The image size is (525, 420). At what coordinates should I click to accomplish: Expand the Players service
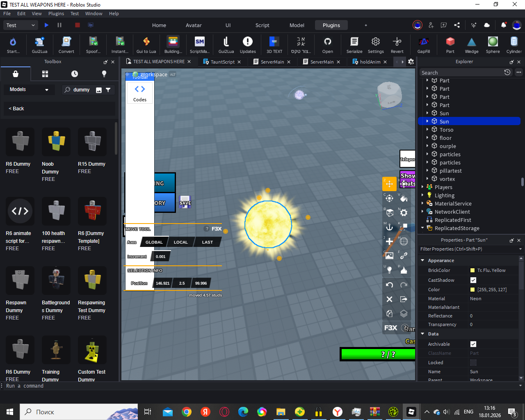[x=422, y=187]
